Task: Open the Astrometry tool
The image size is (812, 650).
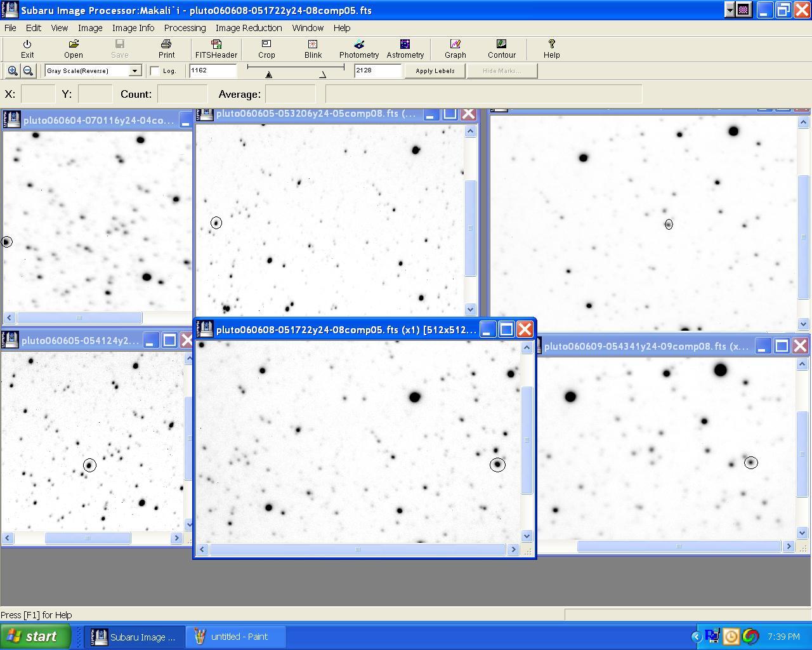Action: [405, 49]
